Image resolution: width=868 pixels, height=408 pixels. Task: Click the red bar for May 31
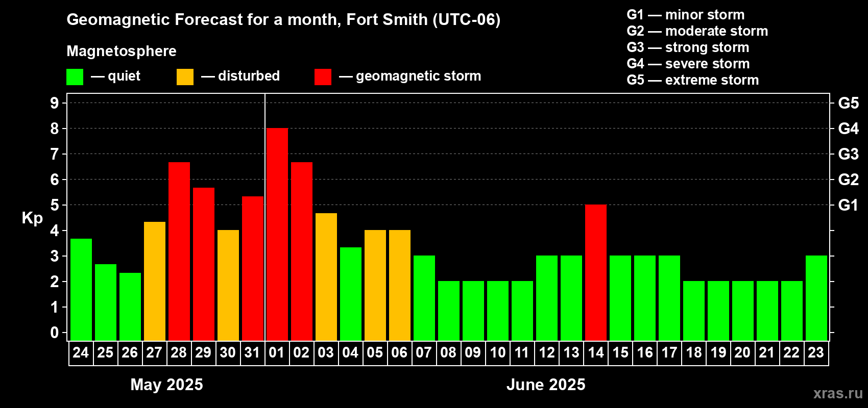253,268
